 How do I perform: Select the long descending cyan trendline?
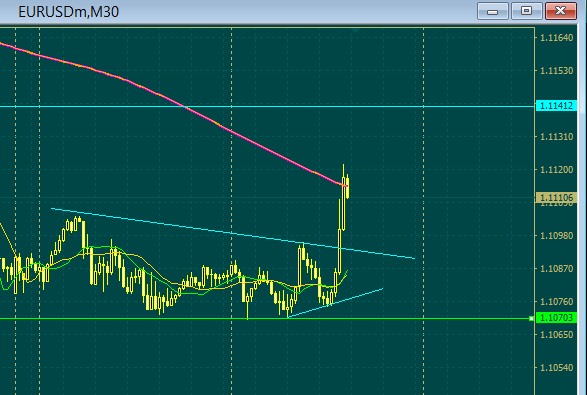(x=232, y=233)
